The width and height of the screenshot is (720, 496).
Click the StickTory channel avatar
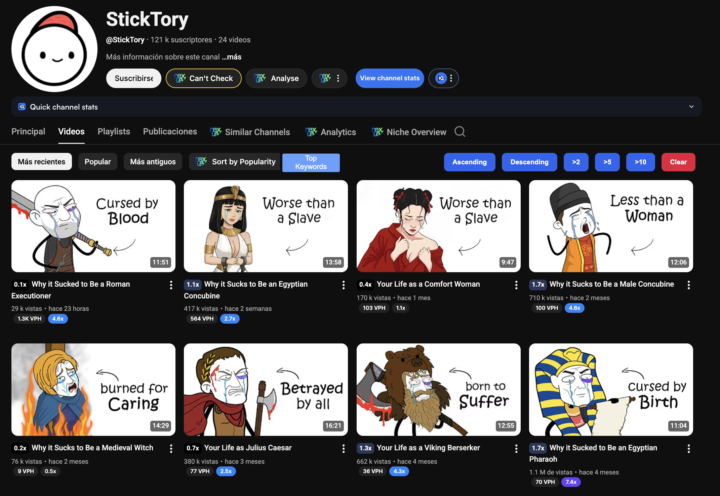coord(50,51)
